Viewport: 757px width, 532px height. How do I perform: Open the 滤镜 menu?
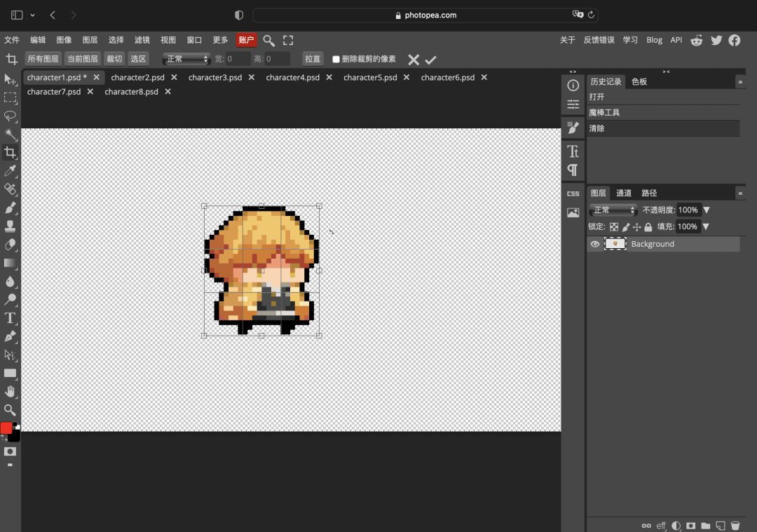142,40
